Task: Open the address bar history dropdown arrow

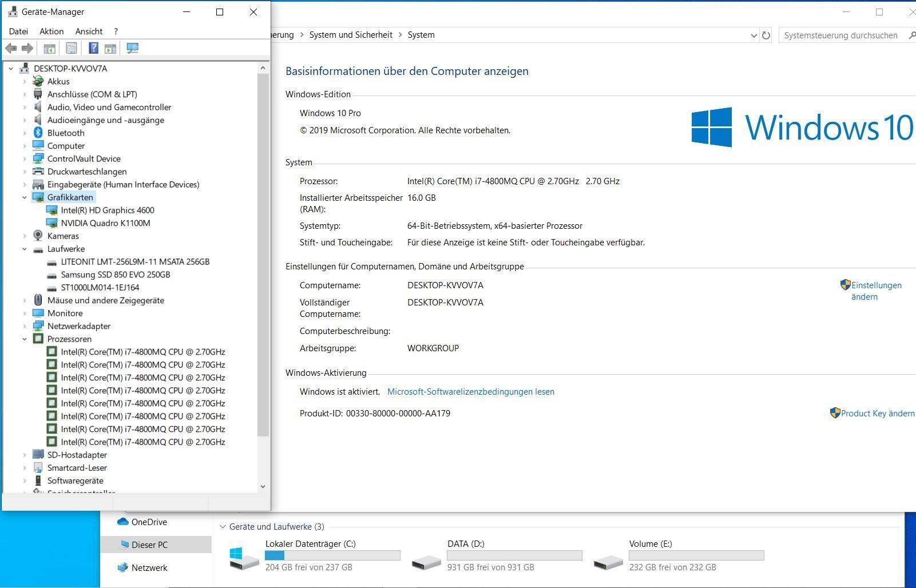Action: (754, 35)
